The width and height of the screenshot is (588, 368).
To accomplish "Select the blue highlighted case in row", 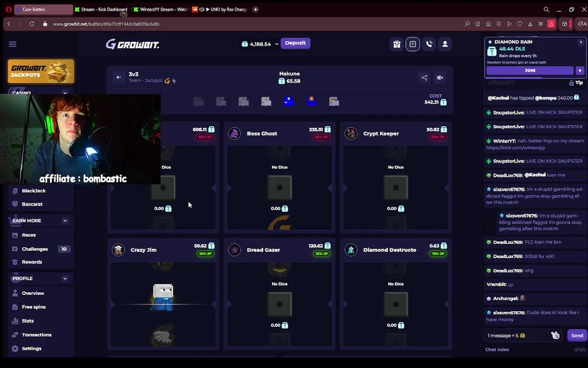I will pos(289,101).
